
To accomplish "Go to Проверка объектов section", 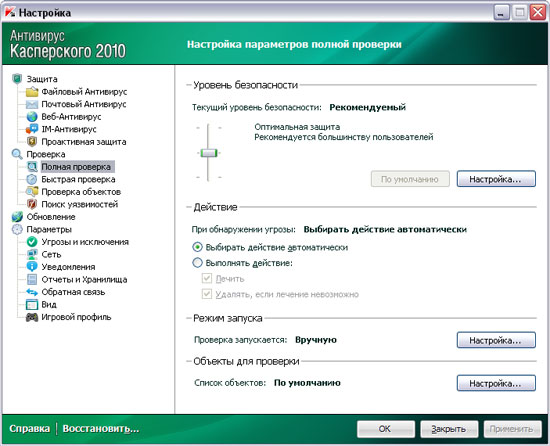I will [x=81, y=192].
